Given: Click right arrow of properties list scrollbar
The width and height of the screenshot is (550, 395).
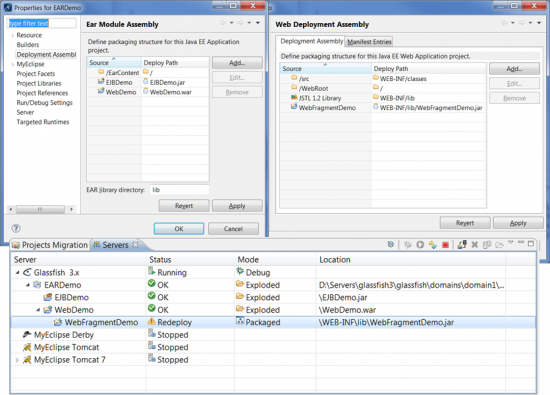Looking at the screenshot, I should coord(72,209).
